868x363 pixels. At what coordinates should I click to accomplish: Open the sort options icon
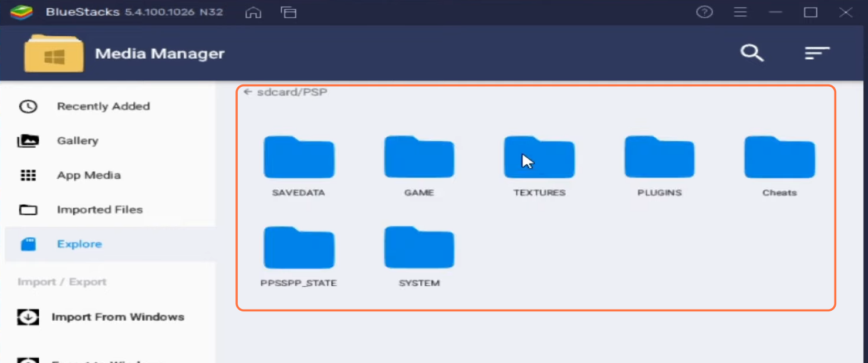coord(817,53)
